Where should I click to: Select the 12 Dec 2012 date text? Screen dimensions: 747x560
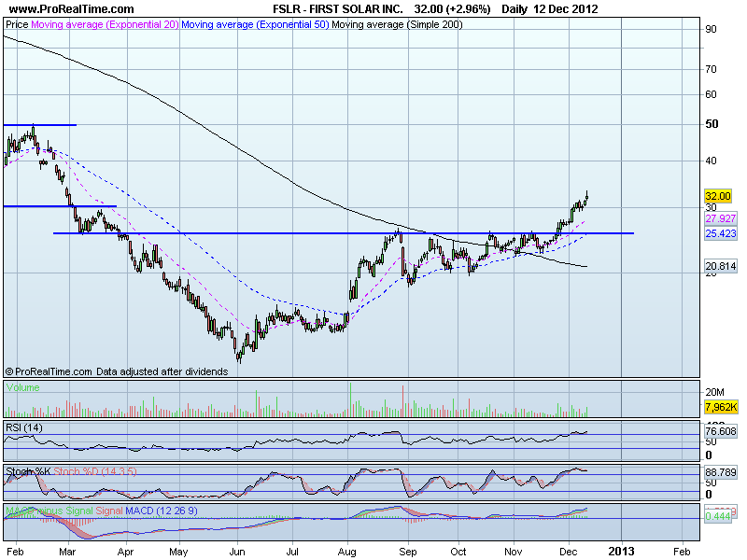(x=566, y=9)
